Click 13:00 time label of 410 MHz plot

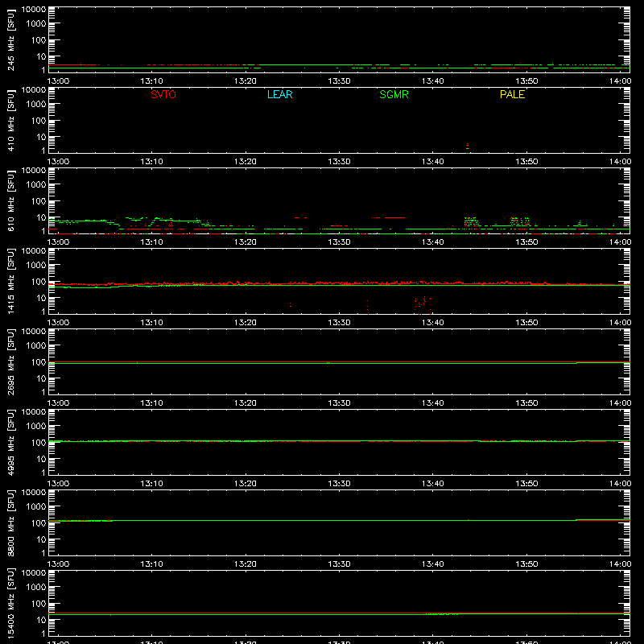coord(58,162)
